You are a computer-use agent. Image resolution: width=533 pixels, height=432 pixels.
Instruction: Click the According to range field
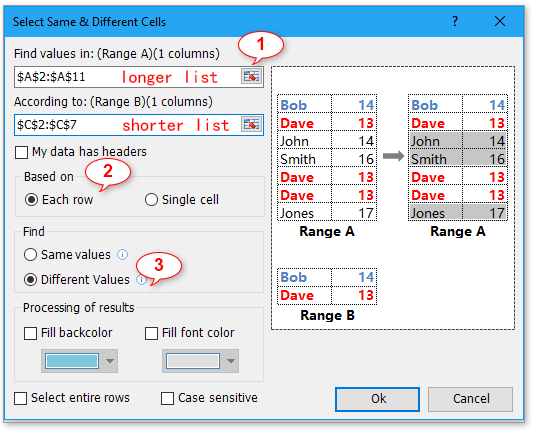139,125
